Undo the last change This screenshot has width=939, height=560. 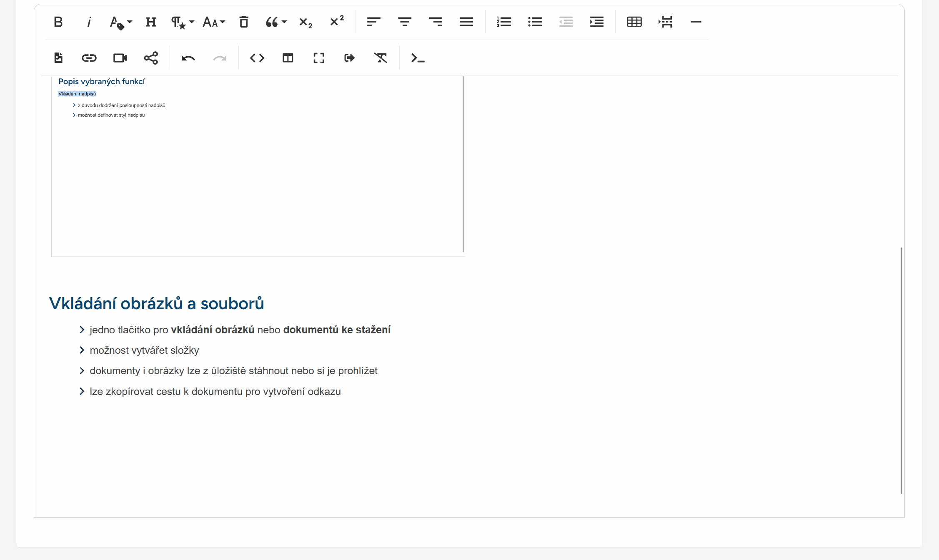click(x=188, y=58)
